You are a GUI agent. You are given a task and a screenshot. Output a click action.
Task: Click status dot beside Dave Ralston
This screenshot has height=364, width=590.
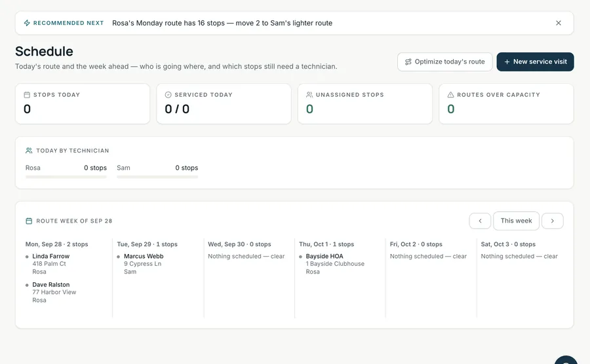pyautogui.click(x=27, y=285)
